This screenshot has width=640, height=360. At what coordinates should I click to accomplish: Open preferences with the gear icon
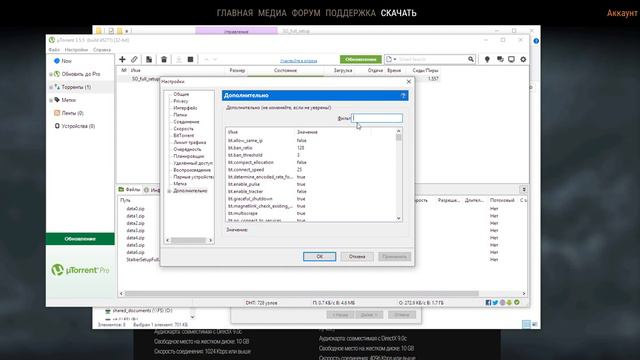523,60
